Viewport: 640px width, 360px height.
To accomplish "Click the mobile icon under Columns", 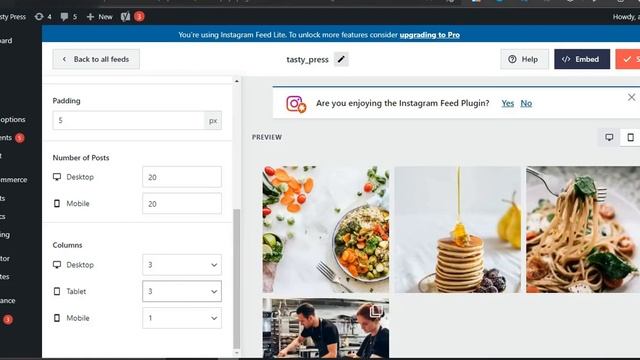I will [x=57, y=318].
